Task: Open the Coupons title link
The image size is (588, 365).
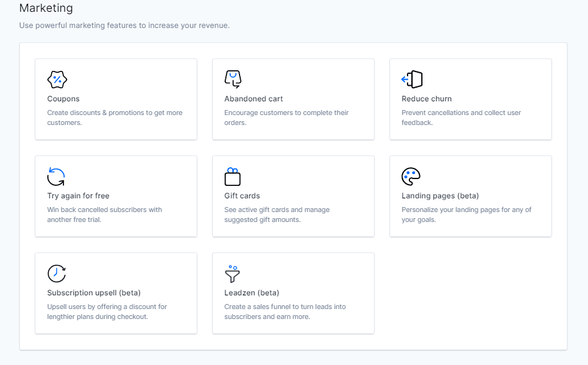Action: 63,99
